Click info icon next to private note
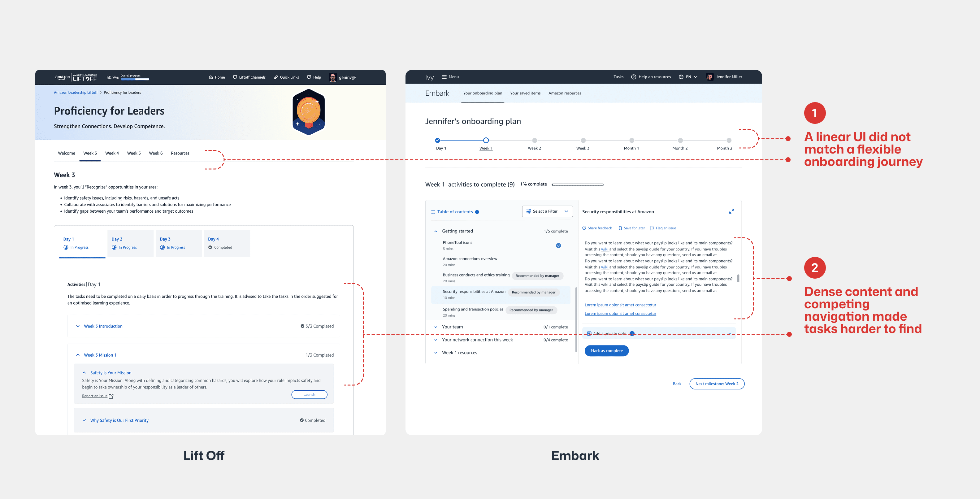This screenshot has height=499, width=980. pos(632,334)
